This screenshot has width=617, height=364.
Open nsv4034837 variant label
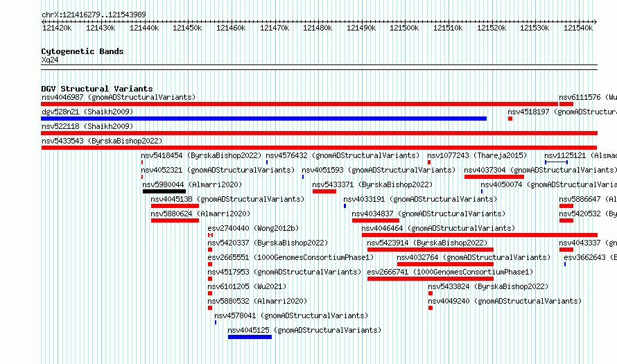(x=428, y=214)
